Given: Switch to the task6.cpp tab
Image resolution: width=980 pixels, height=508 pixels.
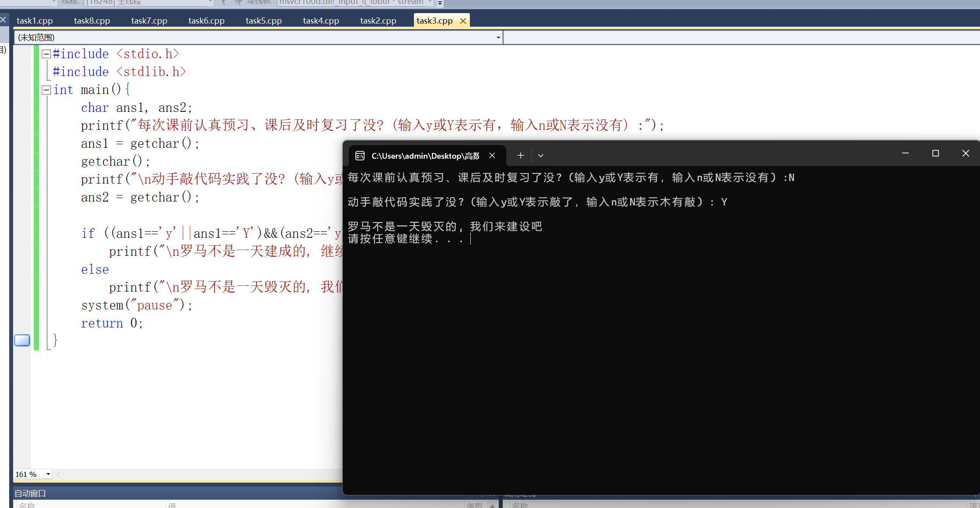Looking at the screenshot, I should click(206, 21).
